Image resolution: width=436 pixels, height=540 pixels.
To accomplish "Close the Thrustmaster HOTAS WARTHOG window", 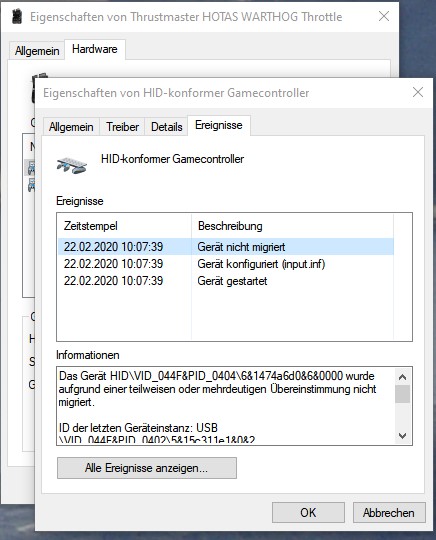I will 384,16.
